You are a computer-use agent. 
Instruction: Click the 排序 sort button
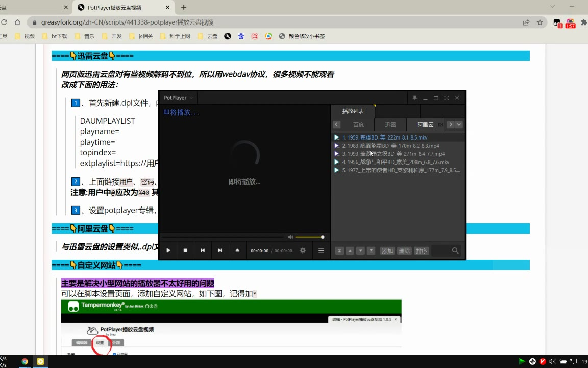click(x=421, y=251)
